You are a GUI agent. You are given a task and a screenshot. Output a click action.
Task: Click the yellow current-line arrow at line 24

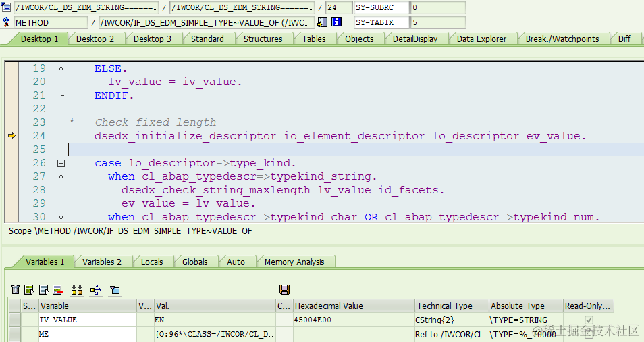tap(11, 136)
